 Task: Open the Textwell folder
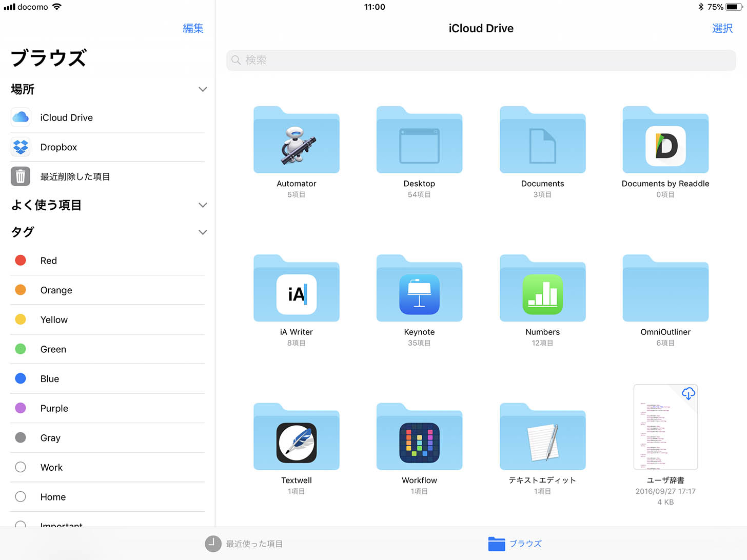tap(296, 437)
